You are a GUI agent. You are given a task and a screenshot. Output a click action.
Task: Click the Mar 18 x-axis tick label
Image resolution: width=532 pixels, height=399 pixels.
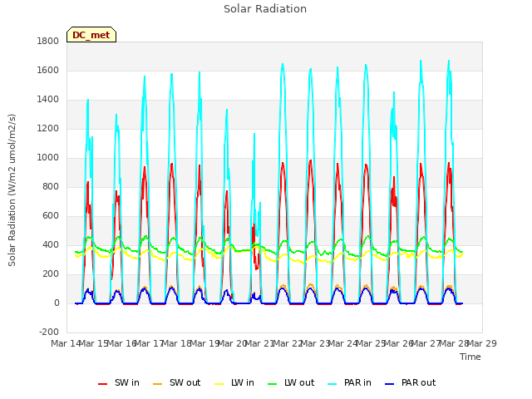[x=177, y=343]
